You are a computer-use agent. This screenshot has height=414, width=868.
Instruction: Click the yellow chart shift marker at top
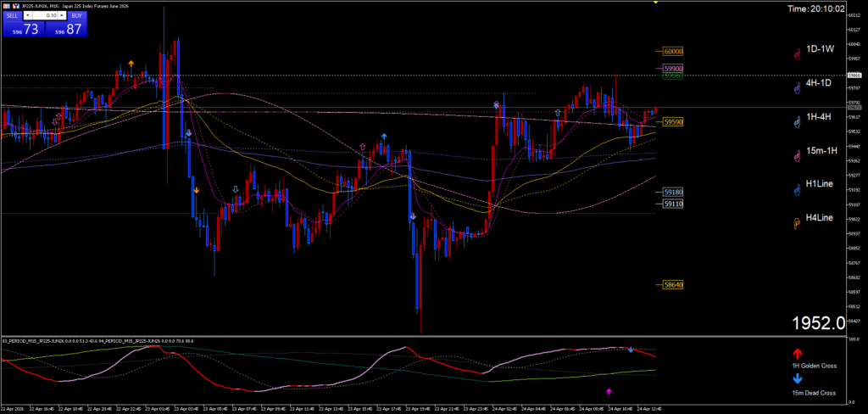point(654,3)
